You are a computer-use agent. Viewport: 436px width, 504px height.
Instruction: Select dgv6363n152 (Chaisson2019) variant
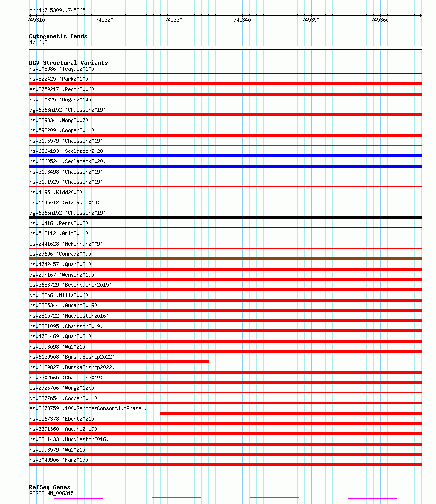pos(68,110)
